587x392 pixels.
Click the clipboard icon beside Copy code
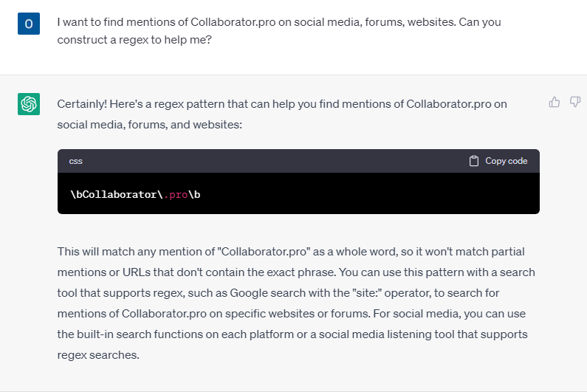pyautogui.click(x=474, y=161)
